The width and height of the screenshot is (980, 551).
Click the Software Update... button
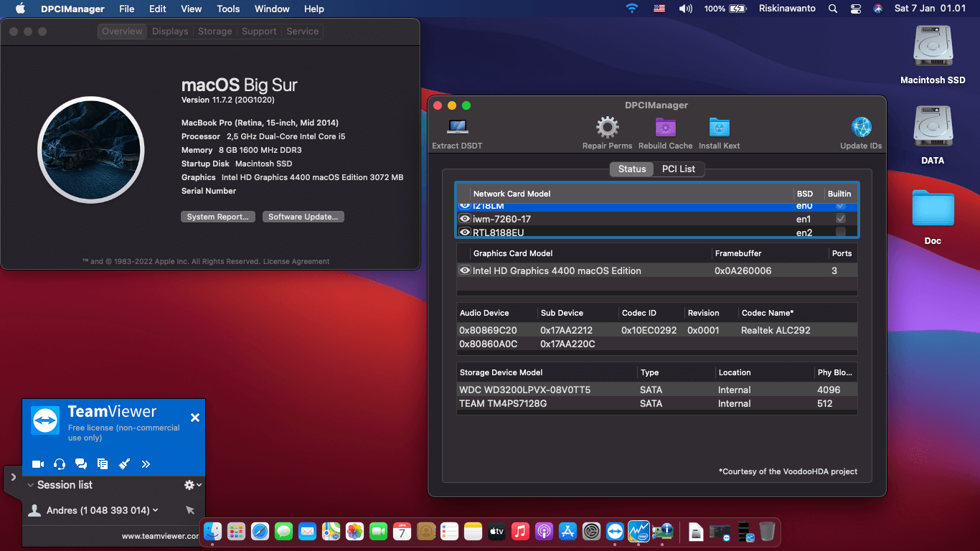[303, 217]
